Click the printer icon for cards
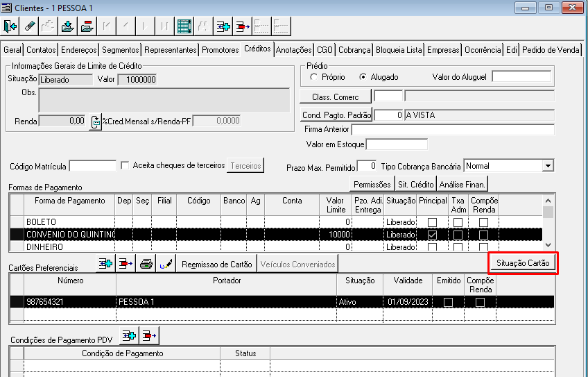 (146, 264)
